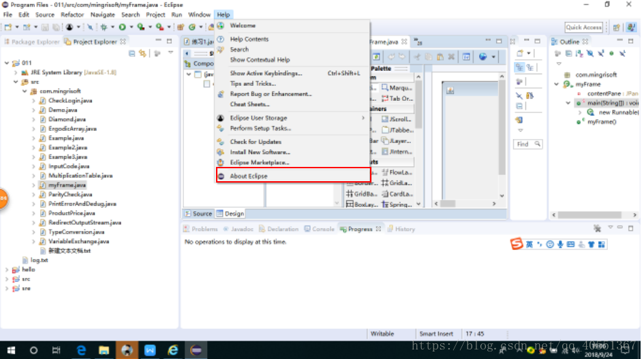Click the Save toolbar icon

45,27
